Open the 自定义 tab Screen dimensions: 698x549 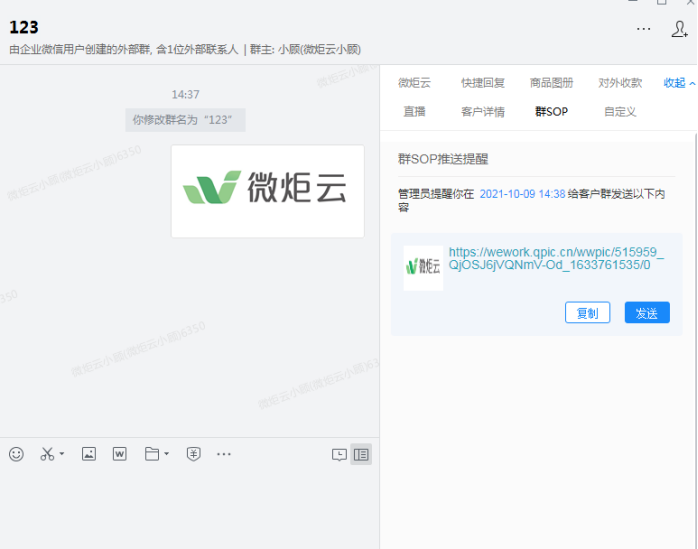coord(620,111)
